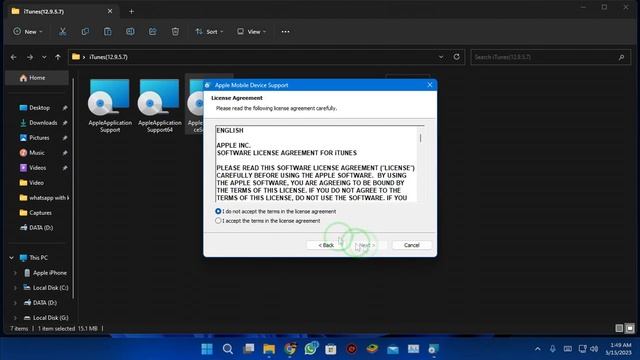640x360 pixels.
Task: Open the Sort dropdown
Action: coord(209,31)
